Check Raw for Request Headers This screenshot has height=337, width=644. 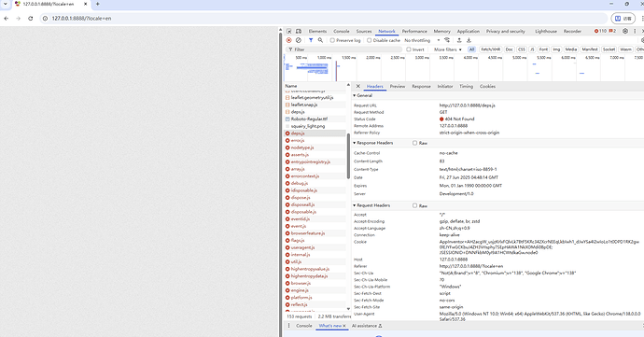[x=414, y=205]
